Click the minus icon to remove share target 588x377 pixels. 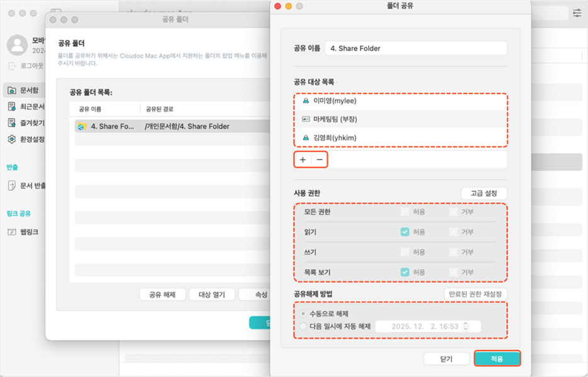(320, 160)
